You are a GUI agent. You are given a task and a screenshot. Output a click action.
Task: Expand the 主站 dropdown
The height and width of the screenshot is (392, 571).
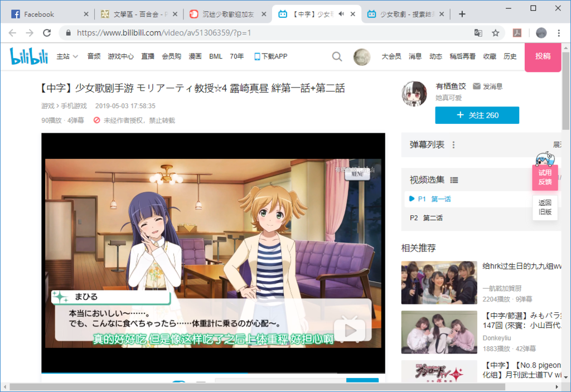[x=67, y=56]
